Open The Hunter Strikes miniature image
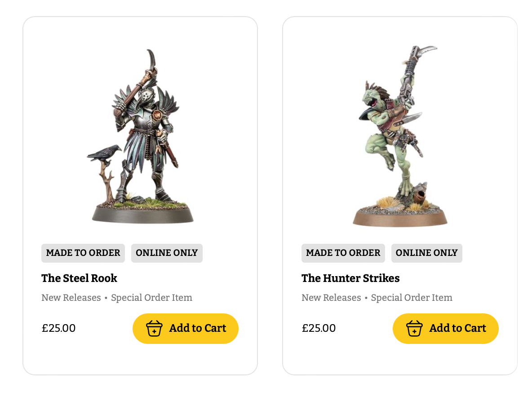 (400, 136)
